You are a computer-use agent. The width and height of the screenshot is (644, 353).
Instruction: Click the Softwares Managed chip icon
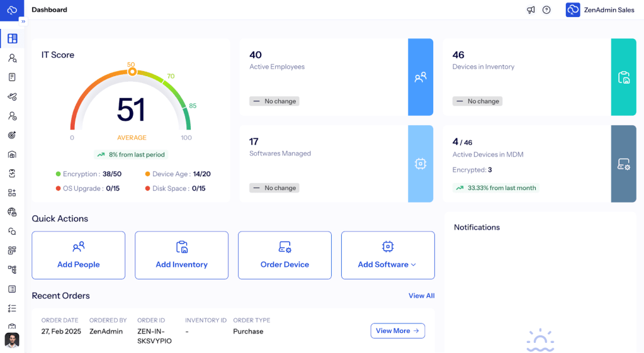421,164
